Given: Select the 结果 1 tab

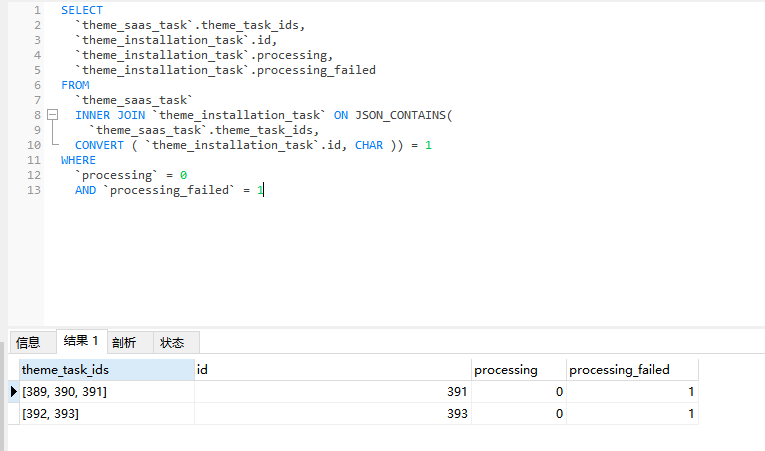Looking at the screenshot, I should [81, 341].
